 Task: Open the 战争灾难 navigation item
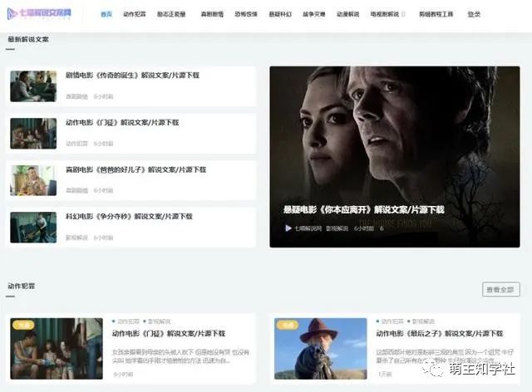pos(314,14)
